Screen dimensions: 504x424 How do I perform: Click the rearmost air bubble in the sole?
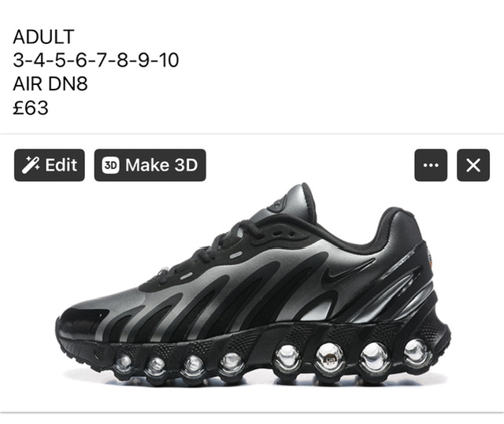pyautogui.click(x=417, y=352)
